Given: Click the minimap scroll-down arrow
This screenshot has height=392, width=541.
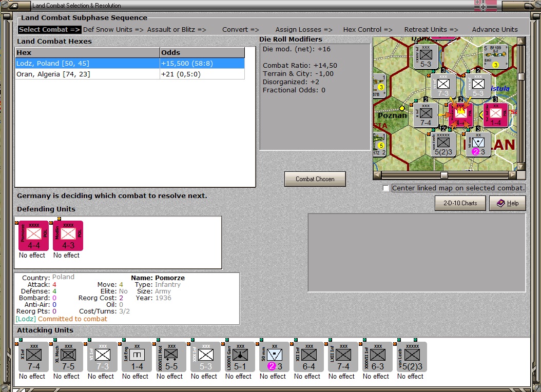Looking at the screenshot, I should [521, 167].
